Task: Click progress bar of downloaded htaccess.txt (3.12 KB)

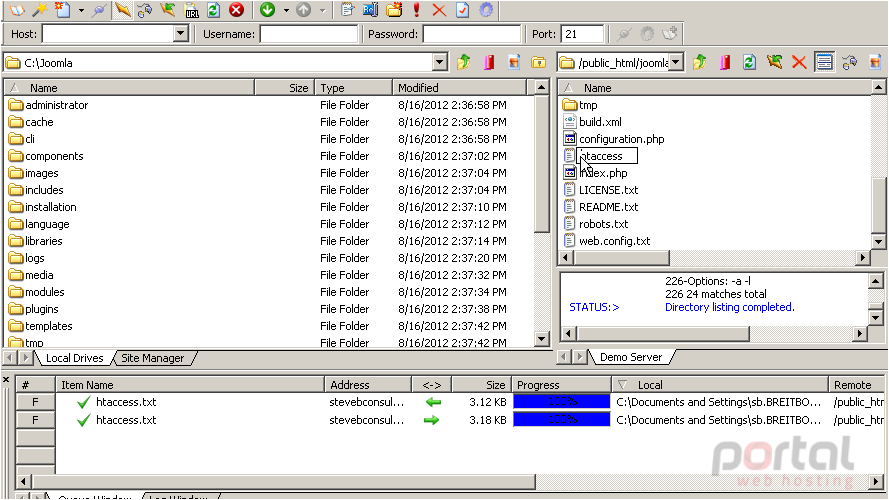Action: pos(561,402)
